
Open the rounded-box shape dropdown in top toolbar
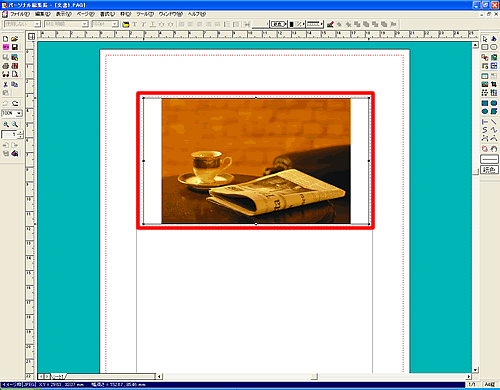click(279, 24)
